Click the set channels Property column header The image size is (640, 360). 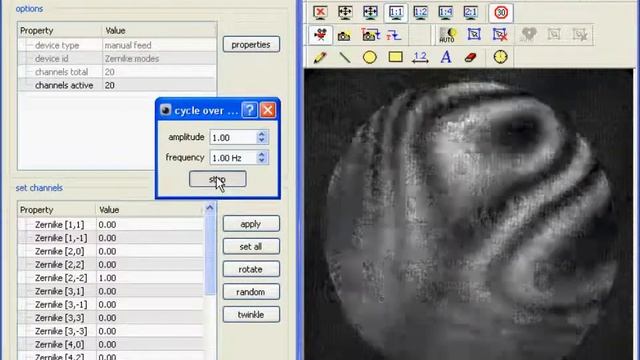click(57, 210)
